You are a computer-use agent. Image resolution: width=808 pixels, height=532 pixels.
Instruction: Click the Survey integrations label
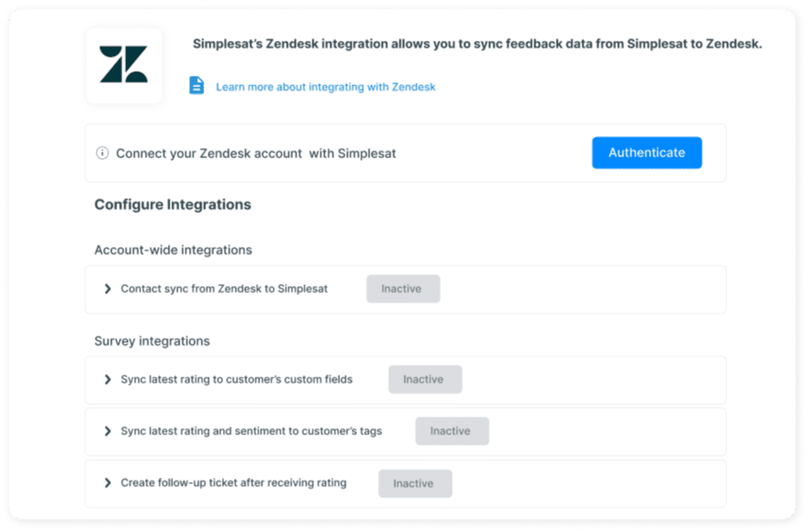click(152, 341)
